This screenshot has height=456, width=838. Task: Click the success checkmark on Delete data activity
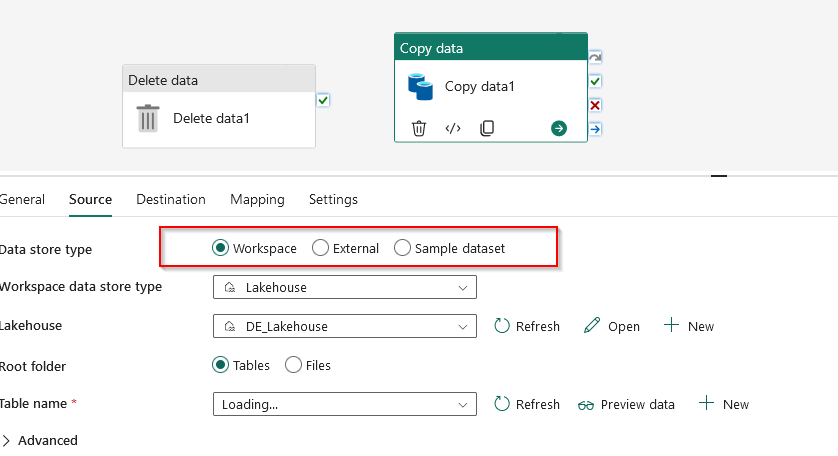point(323,100)
